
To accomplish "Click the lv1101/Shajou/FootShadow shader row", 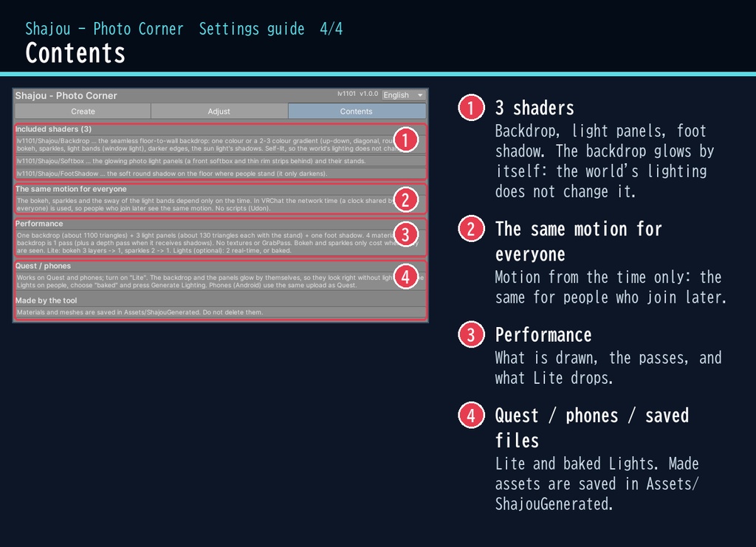I will 220,173.
